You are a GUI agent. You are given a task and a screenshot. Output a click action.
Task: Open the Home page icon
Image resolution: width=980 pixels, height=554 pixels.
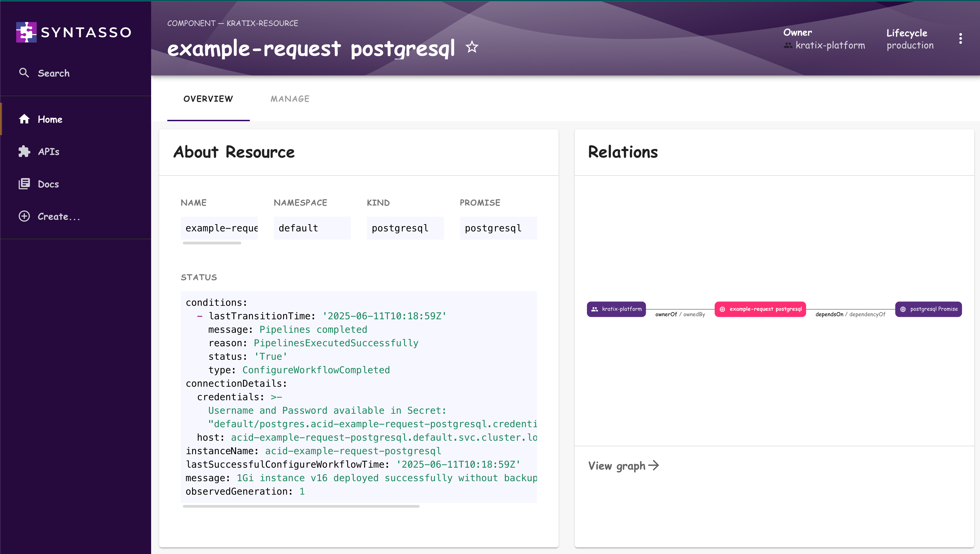pyautogui.click(x=24, y=119)
